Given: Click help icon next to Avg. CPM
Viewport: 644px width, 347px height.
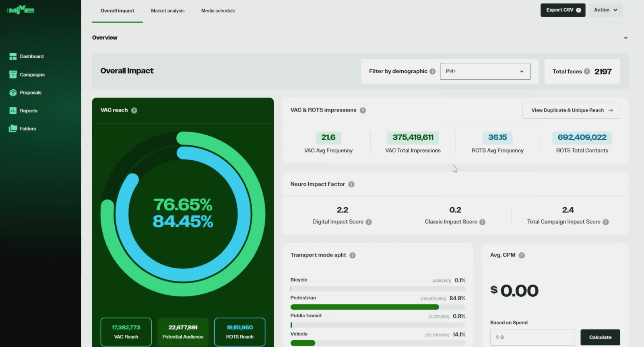Looking at the screenshot, I should click(x=522, y=255).
